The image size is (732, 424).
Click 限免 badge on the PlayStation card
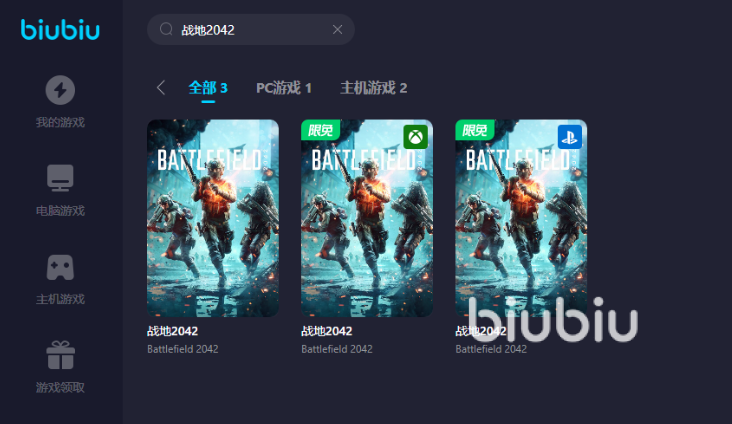tap(474, 130)
